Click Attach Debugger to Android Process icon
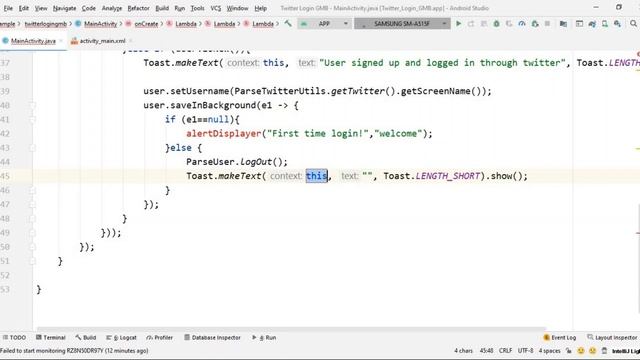This screenshot has width=640, height=360. tap(535, 24)
